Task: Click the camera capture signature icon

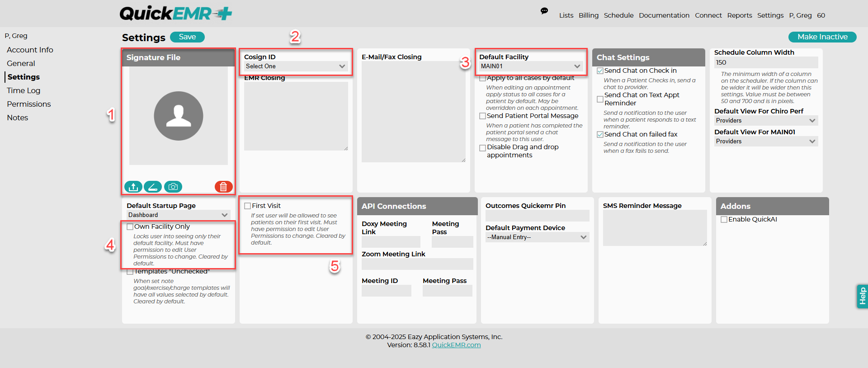Action: coord(173,187)
